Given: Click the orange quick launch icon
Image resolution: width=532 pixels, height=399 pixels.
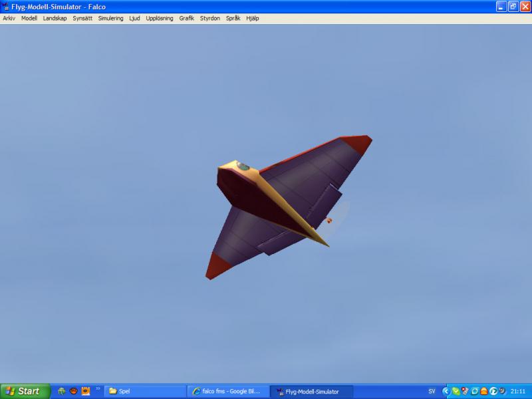Looking at the screenshot, I should [86, 391].
